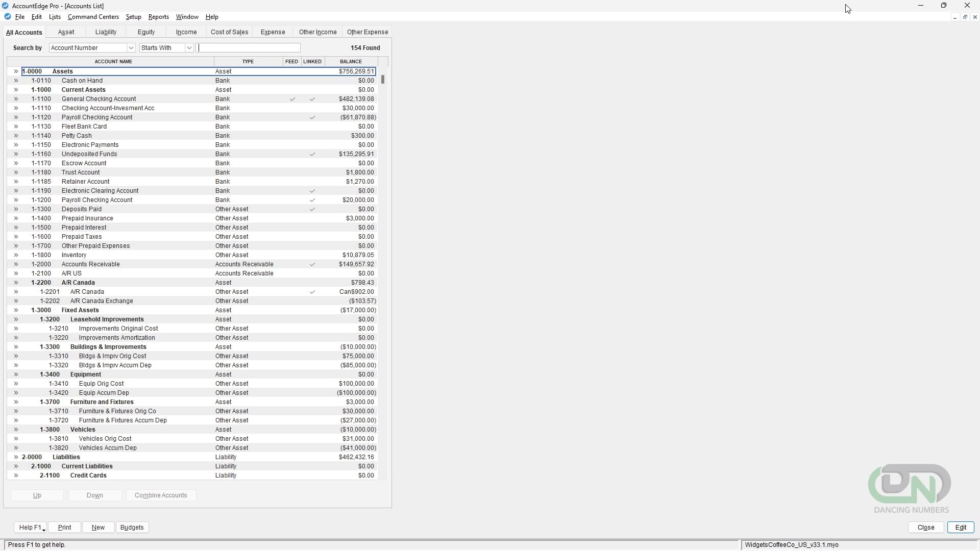Open the zoom arrow for Inventory account

[x=16, y=255]
